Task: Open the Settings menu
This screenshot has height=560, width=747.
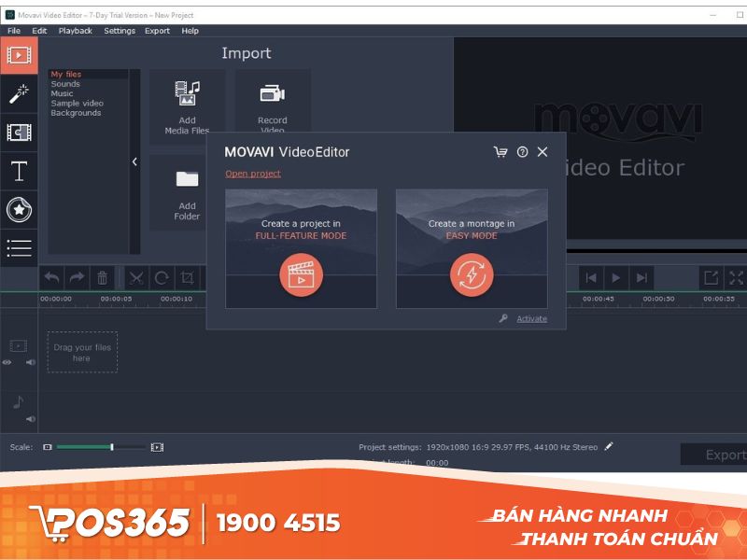Action: 120,31
